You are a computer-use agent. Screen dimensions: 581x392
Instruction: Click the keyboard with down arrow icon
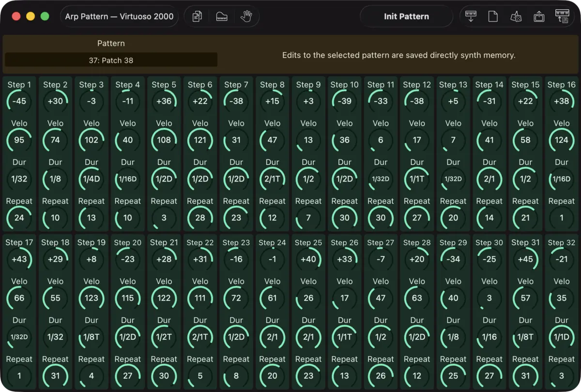click(470, 16)
